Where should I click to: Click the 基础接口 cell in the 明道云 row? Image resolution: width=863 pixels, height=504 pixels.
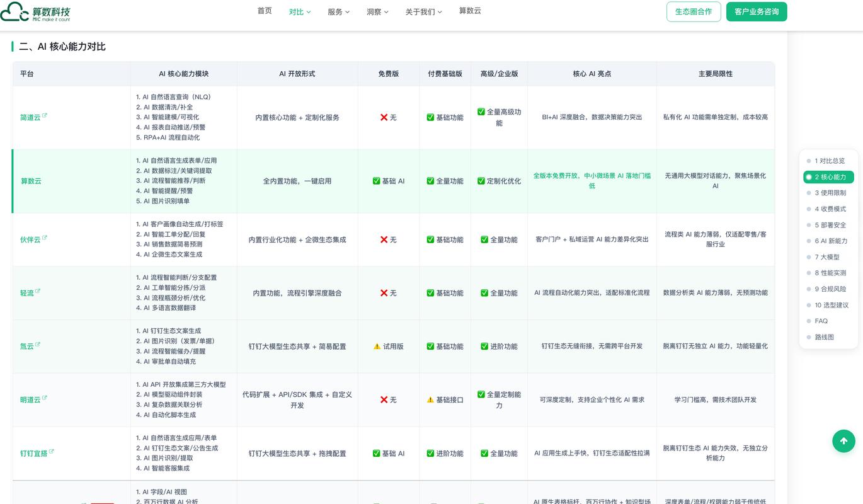point(445,400)
